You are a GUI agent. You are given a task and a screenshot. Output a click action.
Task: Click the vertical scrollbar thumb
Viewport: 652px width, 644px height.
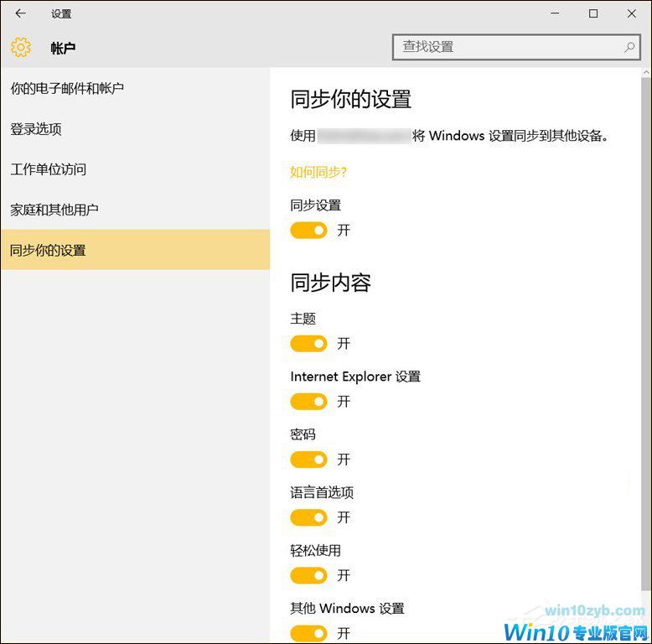(x=646, y=333)
